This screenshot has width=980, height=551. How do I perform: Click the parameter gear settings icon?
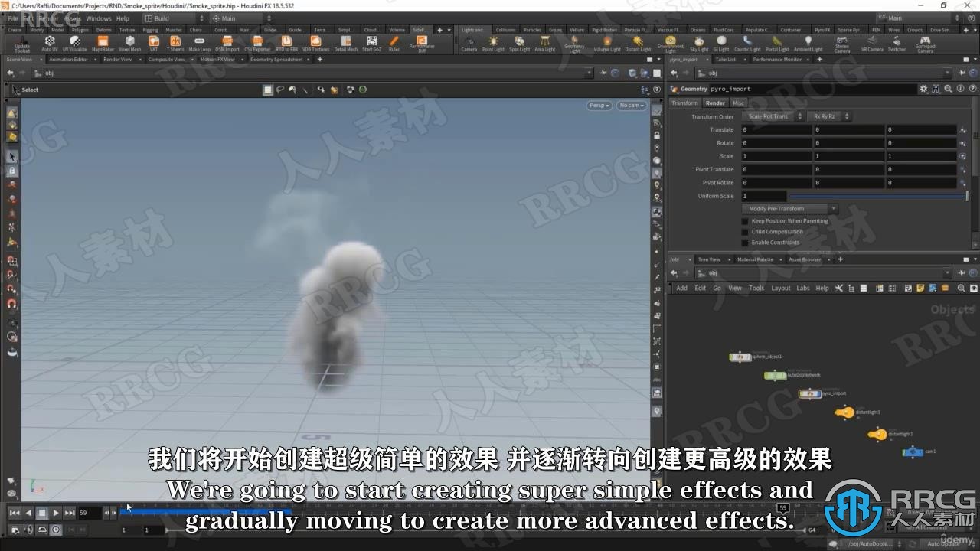923,89
